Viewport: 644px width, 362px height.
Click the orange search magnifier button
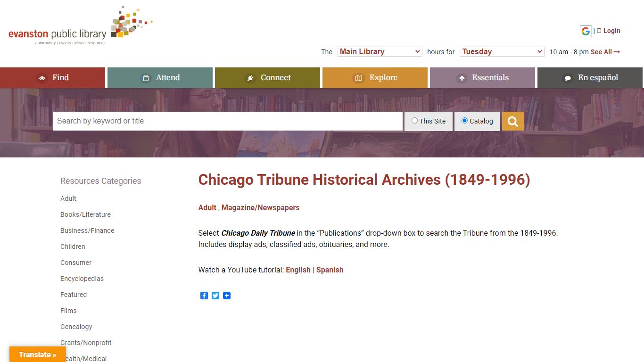pyautogui.click(x=513, y=121)
